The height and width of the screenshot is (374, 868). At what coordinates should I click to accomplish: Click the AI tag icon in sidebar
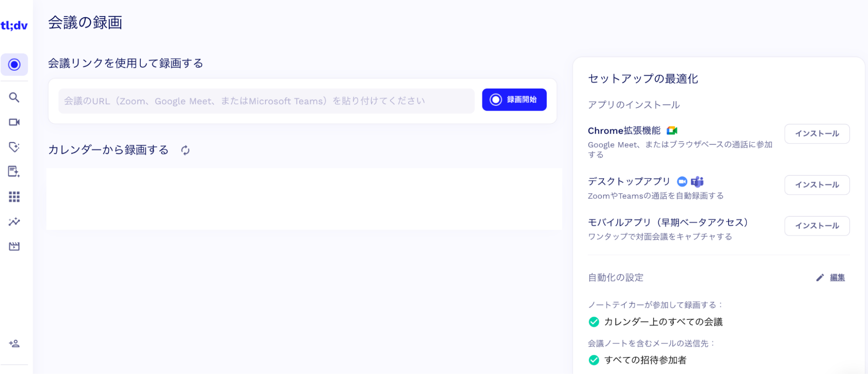(14, 147)
